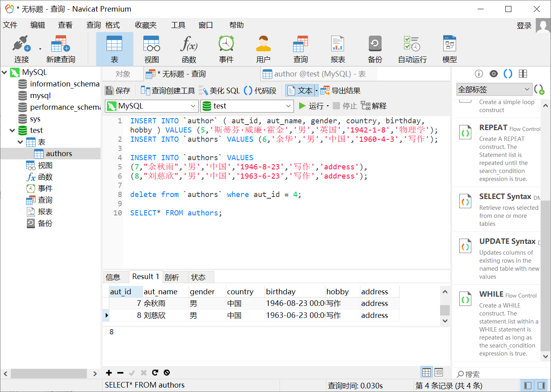Select the REPEAT flow control snippet

[x=497, y=153]
